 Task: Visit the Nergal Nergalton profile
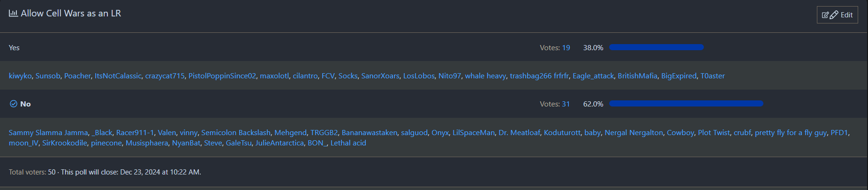click(x=634, y=133)
